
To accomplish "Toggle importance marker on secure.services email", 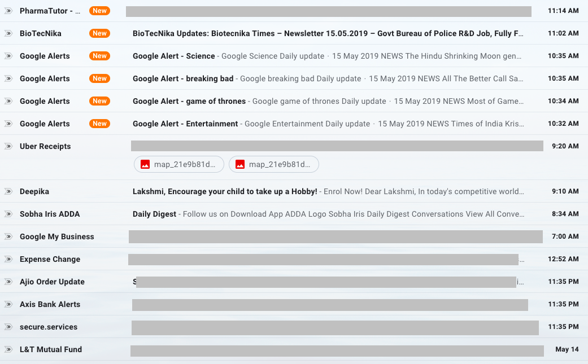I will [8, 327].
